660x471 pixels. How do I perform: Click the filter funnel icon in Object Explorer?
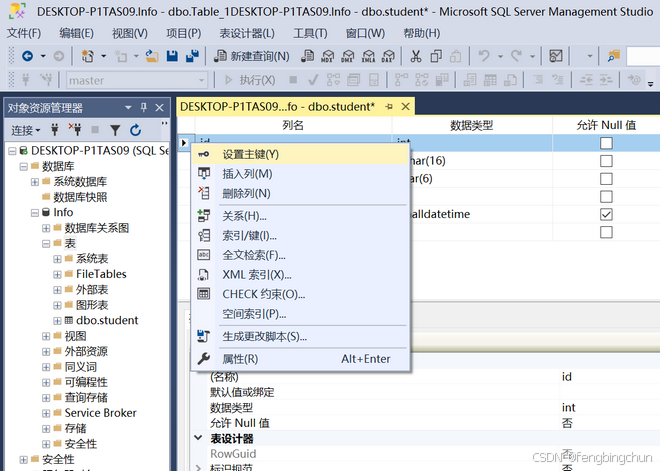[115, 130]
